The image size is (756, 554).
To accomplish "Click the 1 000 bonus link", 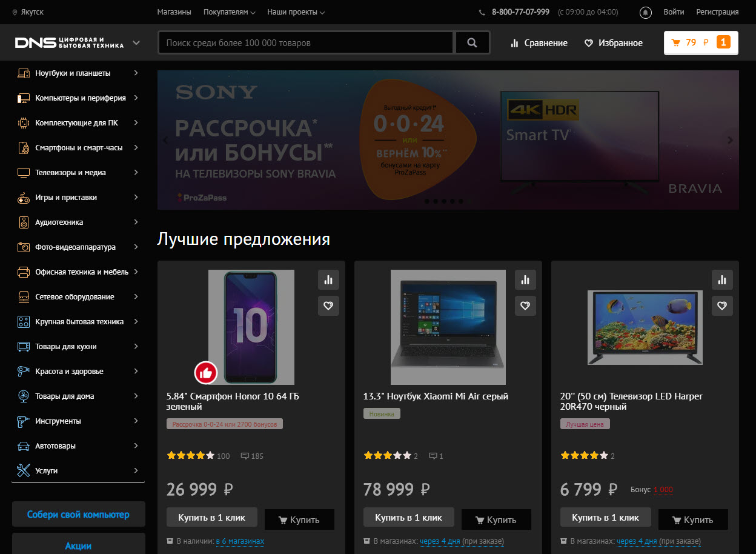I will coord(663,490).
